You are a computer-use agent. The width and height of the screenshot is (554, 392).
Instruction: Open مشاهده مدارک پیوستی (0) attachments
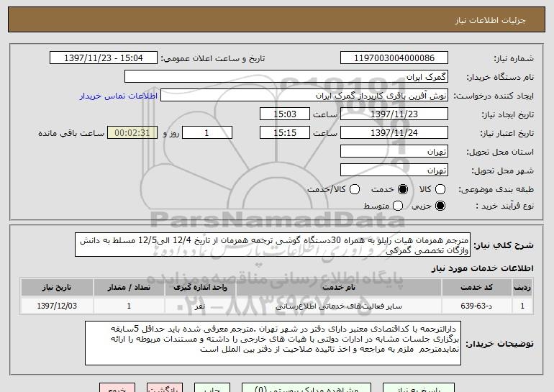306,388
